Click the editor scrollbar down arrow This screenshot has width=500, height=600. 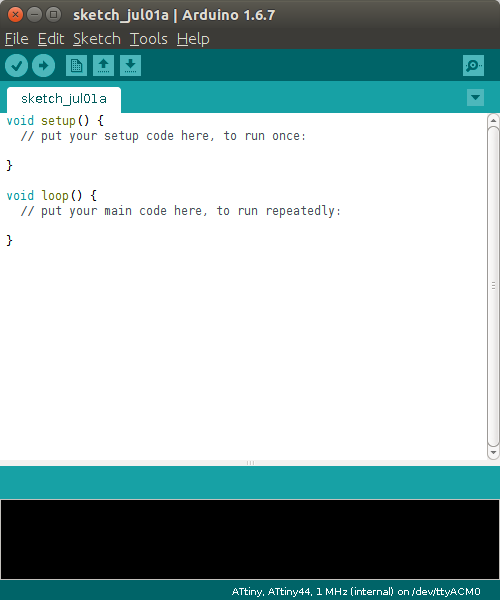pos(493,453)
